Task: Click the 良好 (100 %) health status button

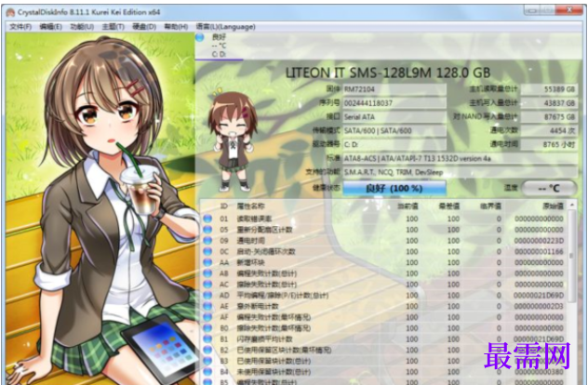Action: click(x=394, y=188)
